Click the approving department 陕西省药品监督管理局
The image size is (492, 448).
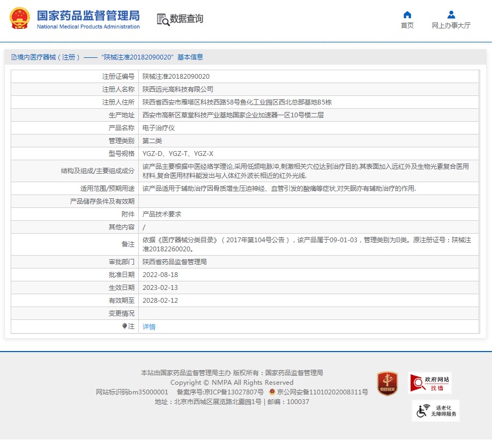click(175, 262)
